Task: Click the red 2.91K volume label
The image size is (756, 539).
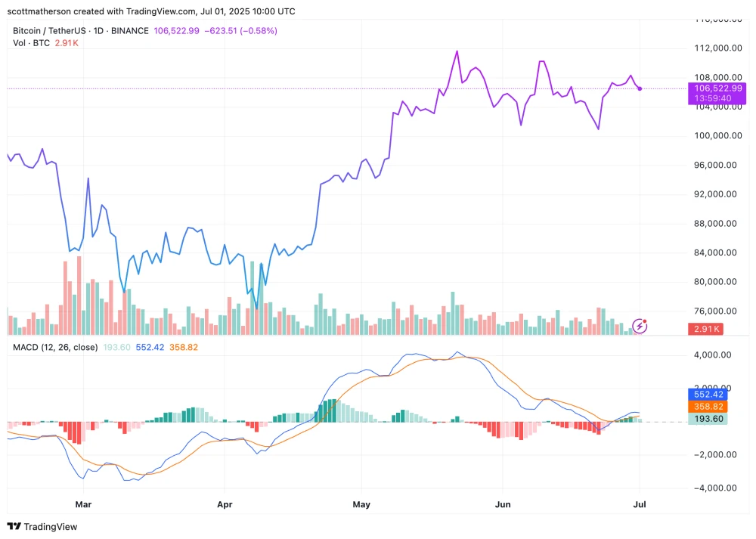Action: point(705,330)
